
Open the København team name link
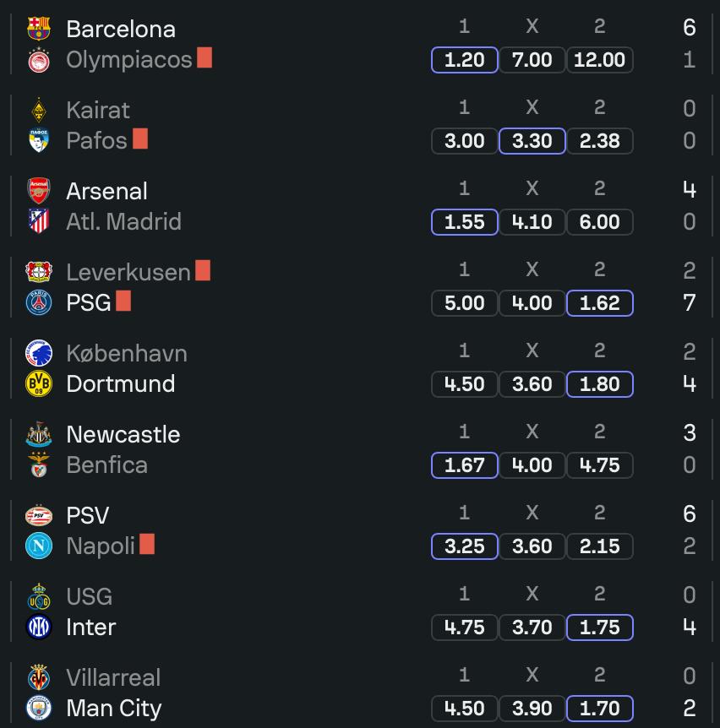127,353
